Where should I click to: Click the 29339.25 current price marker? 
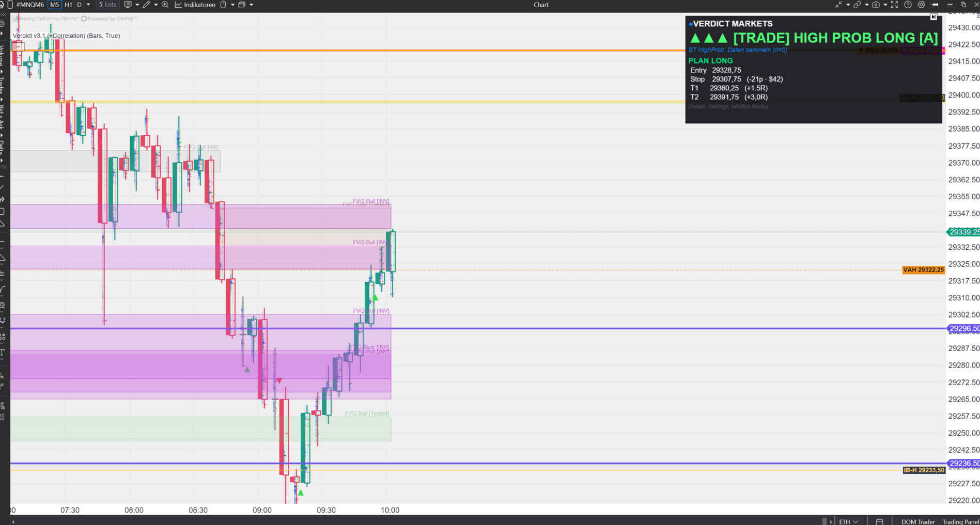pos(963,232)
